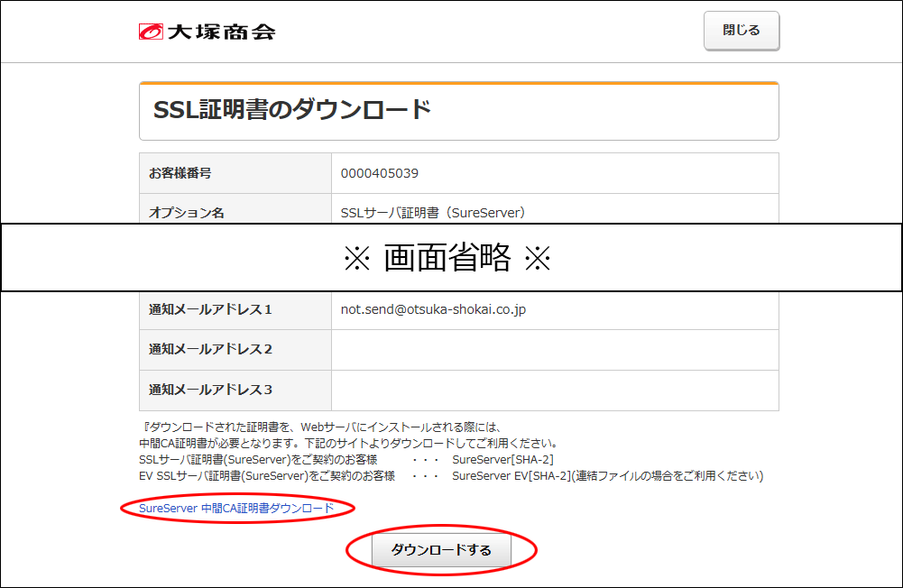Image resolution: width=903 pixels, height=588 pixels.
Task: Select the オプション名 label cell
Action: (235, 208)
